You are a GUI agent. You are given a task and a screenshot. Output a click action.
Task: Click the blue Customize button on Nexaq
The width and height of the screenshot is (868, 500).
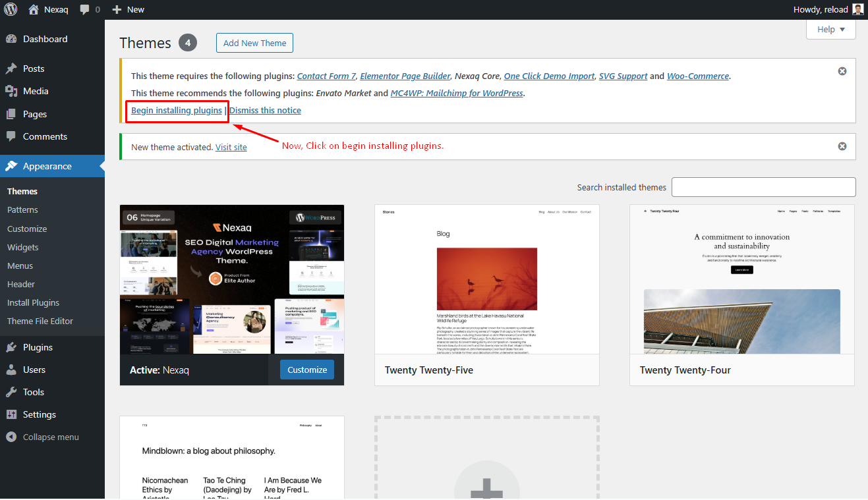coord(307,370)
